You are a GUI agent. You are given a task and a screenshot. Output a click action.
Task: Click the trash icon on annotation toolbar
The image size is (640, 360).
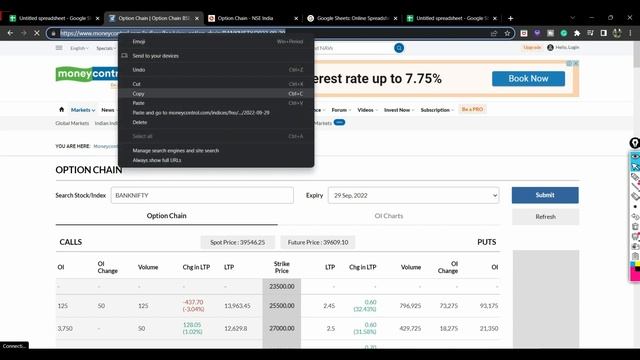tap(635, 226)
